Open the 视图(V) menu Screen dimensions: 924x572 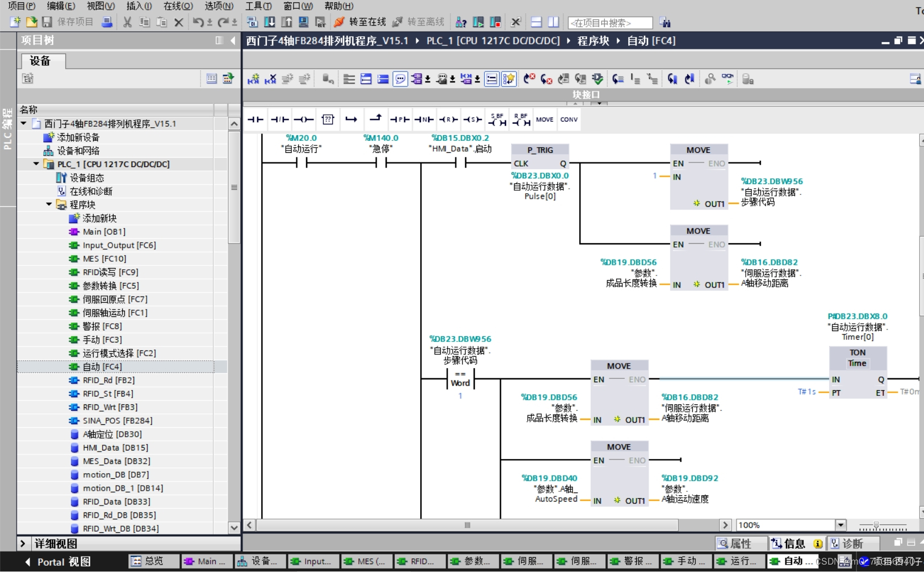(x=101, y=6)
